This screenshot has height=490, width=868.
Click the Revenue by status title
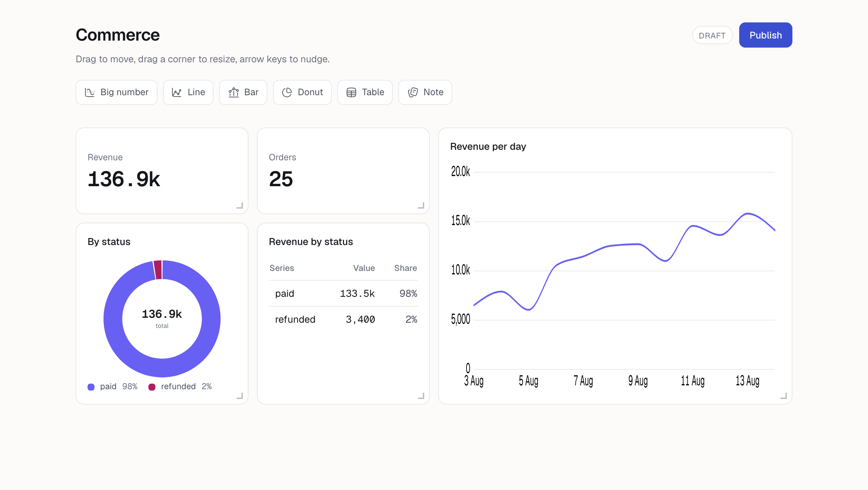coord(311,242)
